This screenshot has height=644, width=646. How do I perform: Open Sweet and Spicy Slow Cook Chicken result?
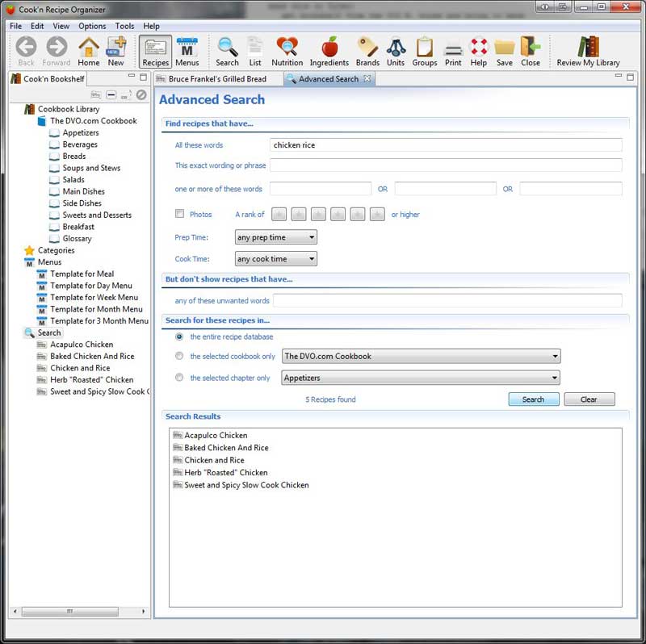click(x=246, y=485)
